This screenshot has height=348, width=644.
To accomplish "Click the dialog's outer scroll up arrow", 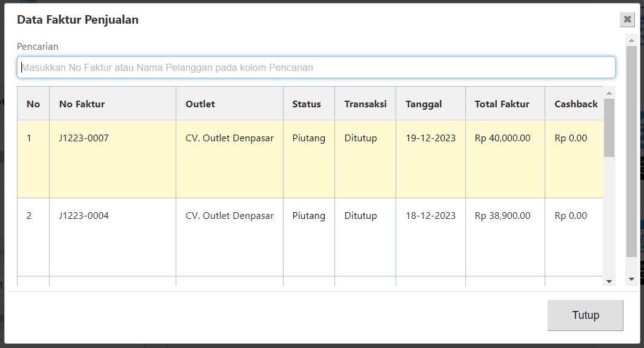I will [631, 39].
